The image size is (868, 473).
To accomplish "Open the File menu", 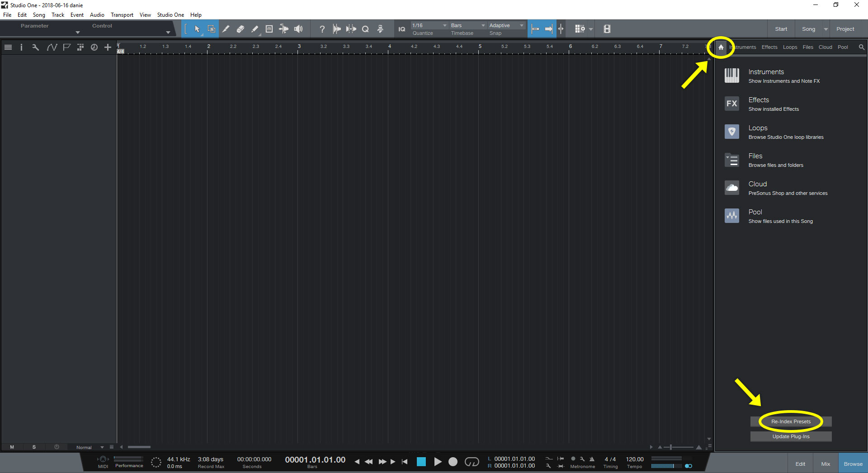I will [x=7, y=15].
